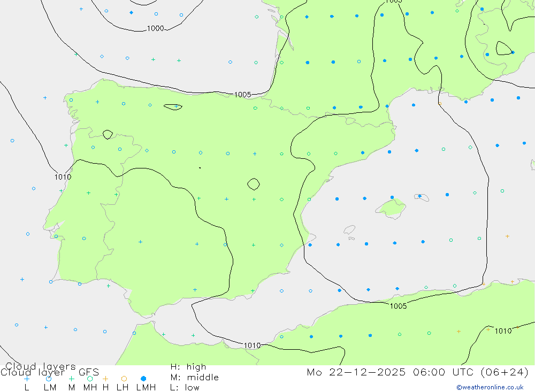The width and height of the screenshot is (535, 392).
Task: Open the weatheronline.co.uk copyright link
Action: coord(490,387)
